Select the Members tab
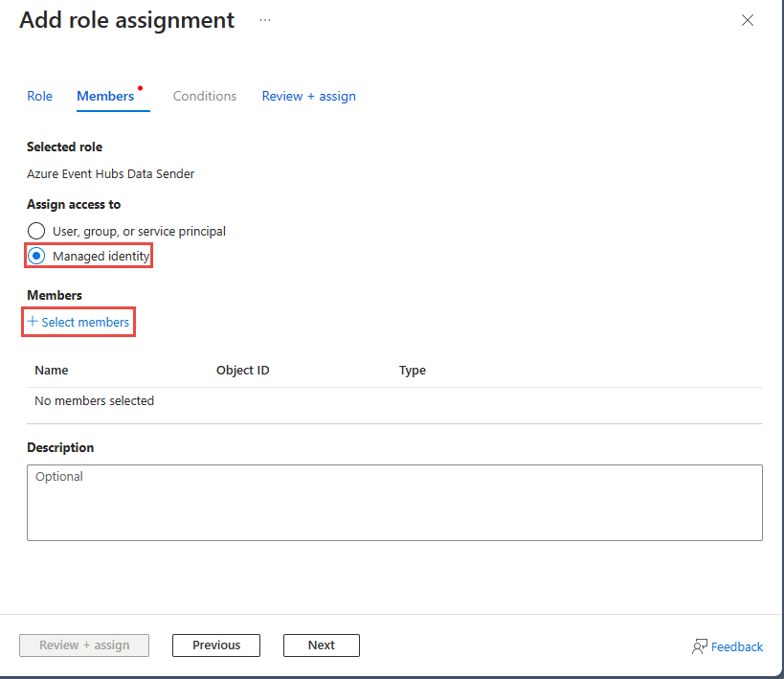 (x=105, y=96)
